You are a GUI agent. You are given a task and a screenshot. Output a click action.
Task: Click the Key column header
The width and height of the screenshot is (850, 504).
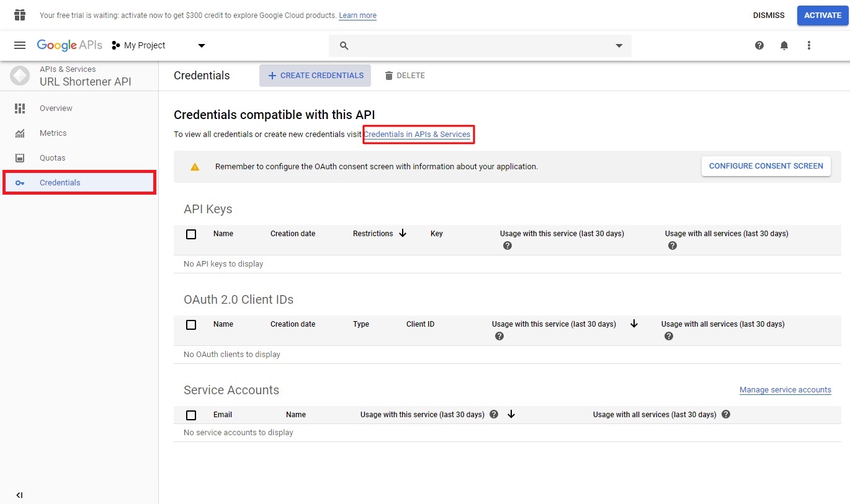tap(437, 234)
